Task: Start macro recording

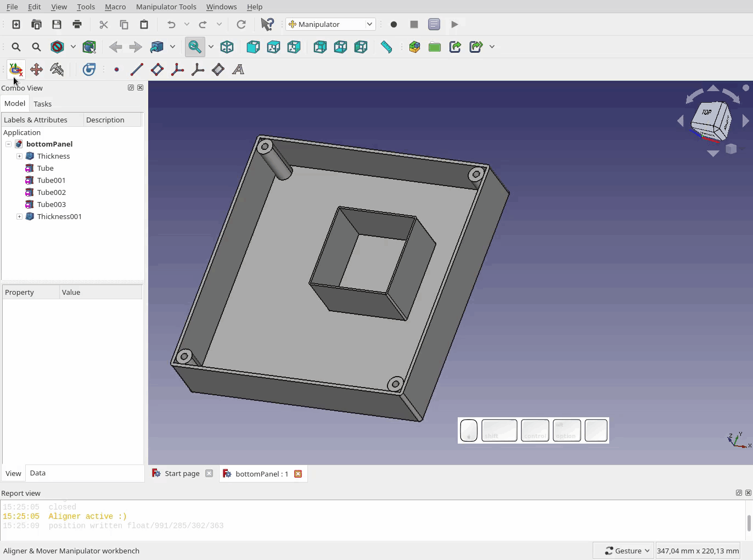Action: click(394, 24)
